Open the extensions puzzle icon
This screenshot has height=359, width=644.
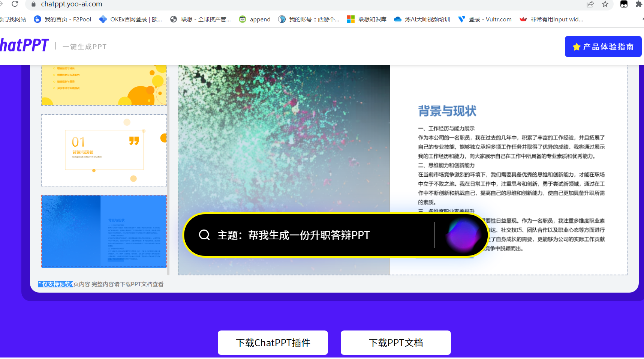pyautogui.click(x=639, y=4)
